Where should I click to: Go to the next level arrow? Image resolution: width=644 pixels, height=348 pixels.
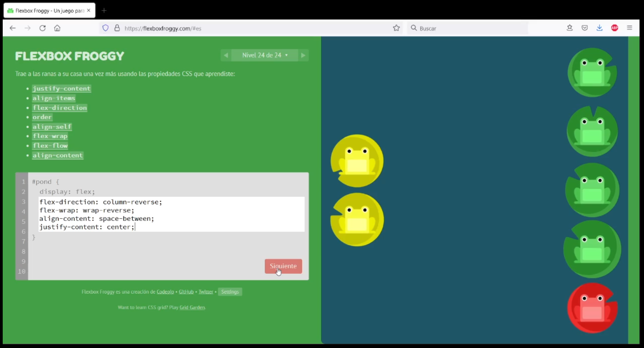pos(303,55)
